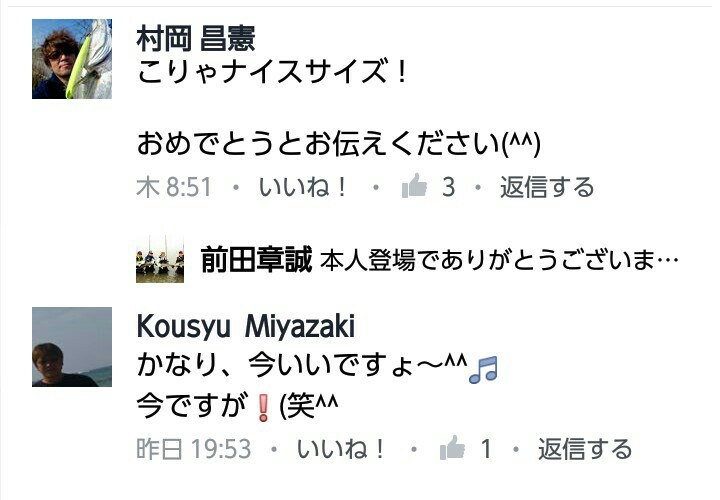Click the name 村岡 昌憲
This screenshot has width=720, height=500.
tap(196, 39)
